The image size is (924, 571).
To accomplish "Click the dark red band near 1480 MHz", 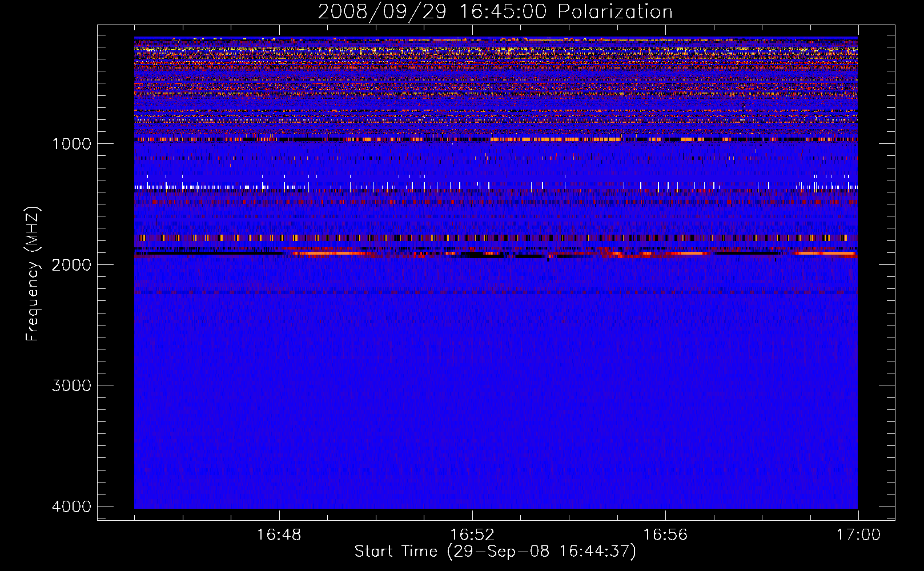I will coord(496,202).
